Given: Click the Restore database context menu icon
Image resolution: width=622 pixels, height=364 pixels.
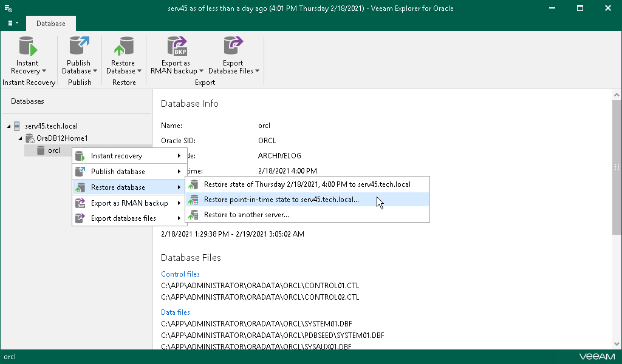Looking at the screenshot, I should coord(80,187).
